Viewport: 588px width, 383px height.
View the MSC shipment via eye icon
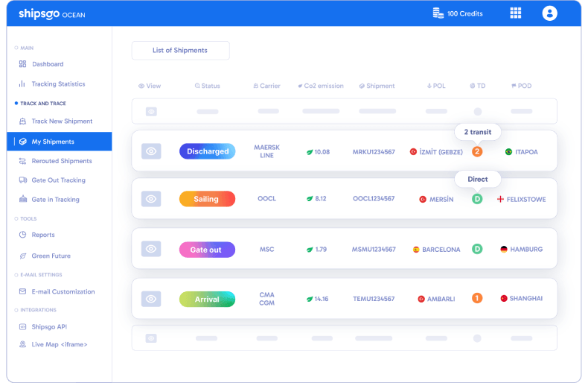151,249
